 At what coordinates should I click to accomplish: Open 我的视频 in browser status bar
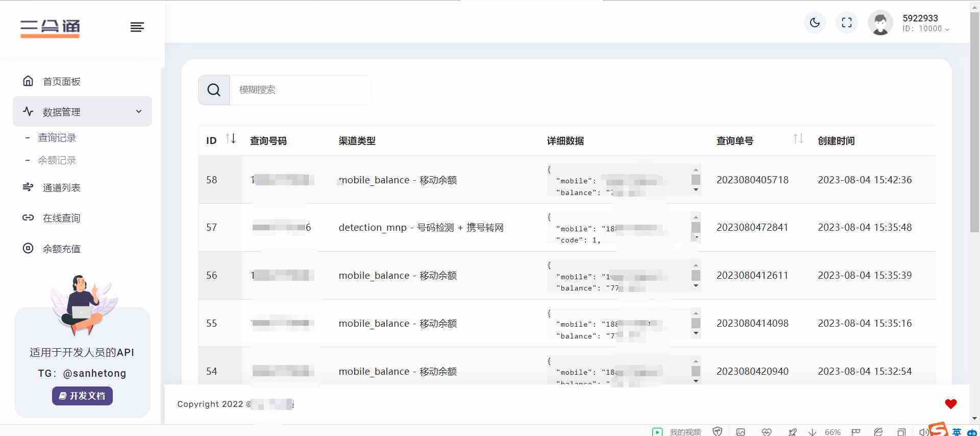(685, 432)
